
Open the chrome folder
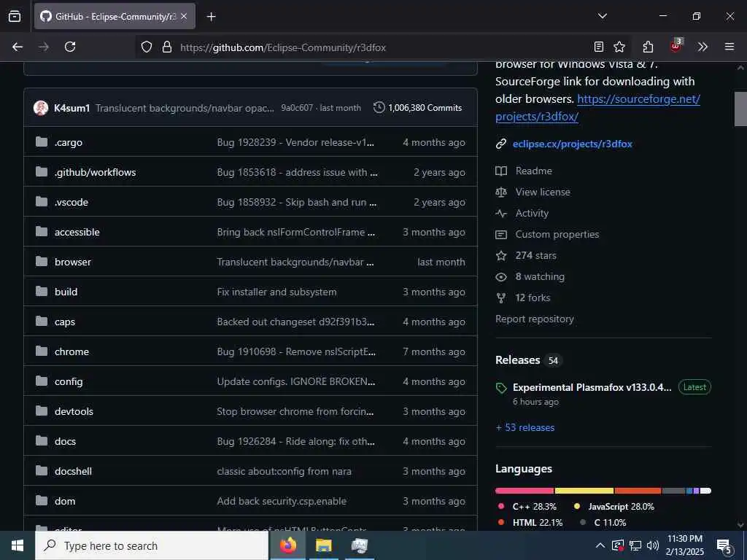click(x=72, y=351)
